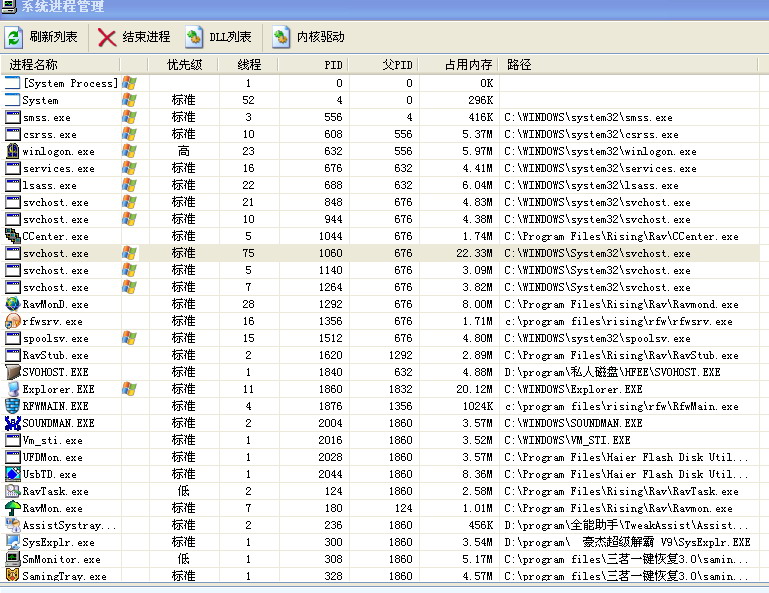Click the red X end process icon
Viewport: 769px width, 593px height.
(x=106, y=38)
